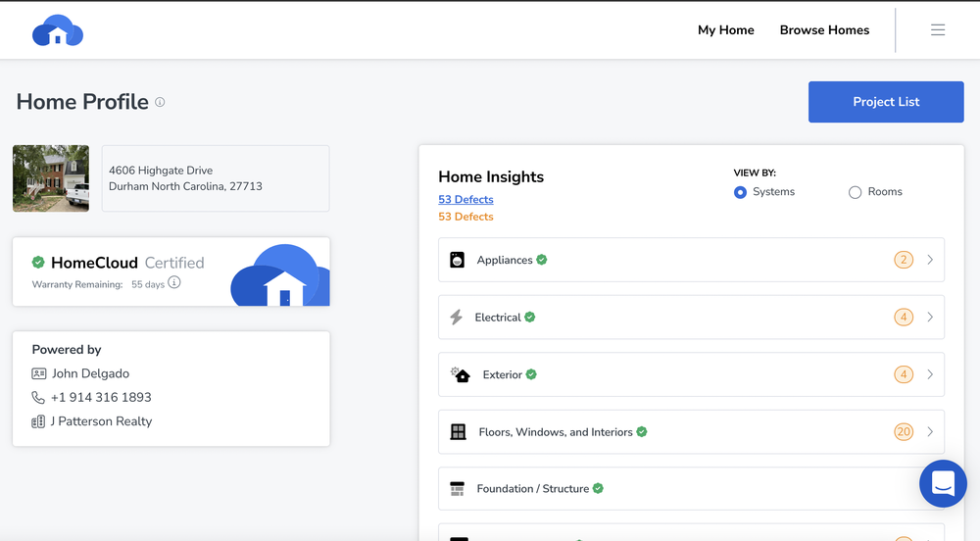Select the Systems view radio button

click(740, 192)
